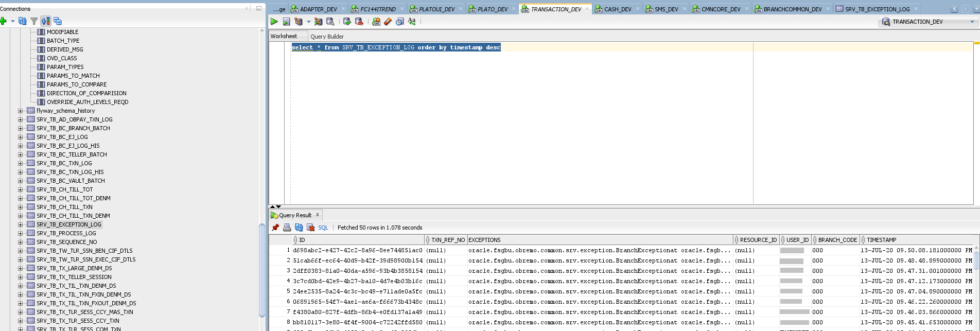The height and width of the screenshot is (331, 980).
Task: Switch to the CASH_DEV worksheet tab
Action: click(x=617, y=9)
